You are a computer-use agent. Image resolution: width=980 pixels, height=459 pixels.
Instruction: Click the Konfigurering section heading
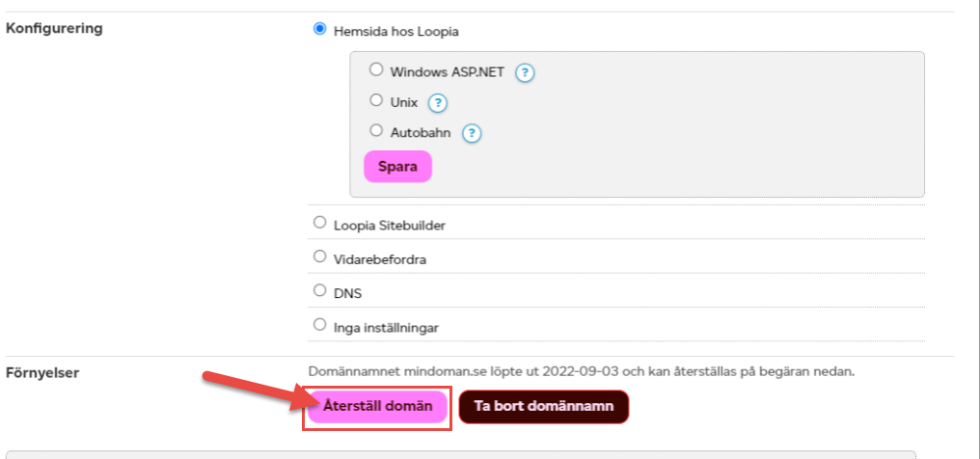point(54,28)
